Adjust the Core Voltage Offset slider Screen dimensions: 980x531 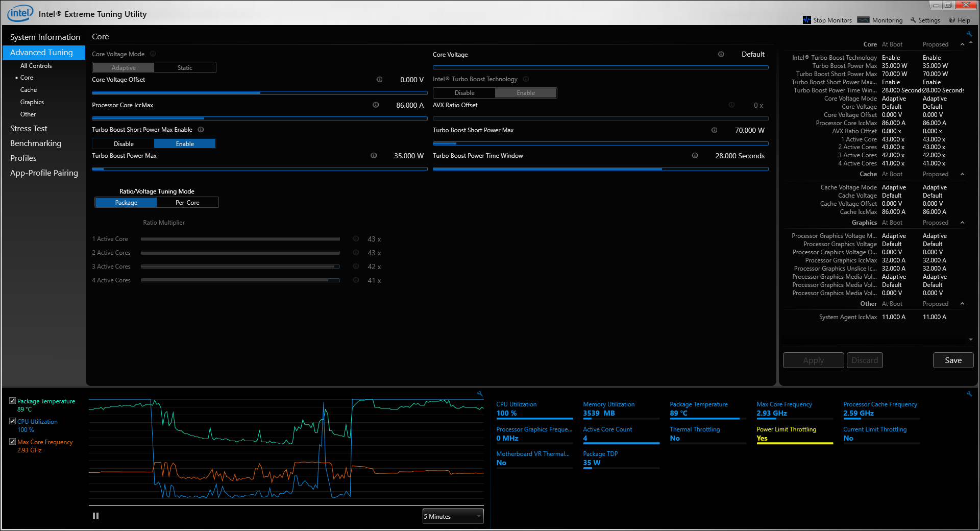259,93
